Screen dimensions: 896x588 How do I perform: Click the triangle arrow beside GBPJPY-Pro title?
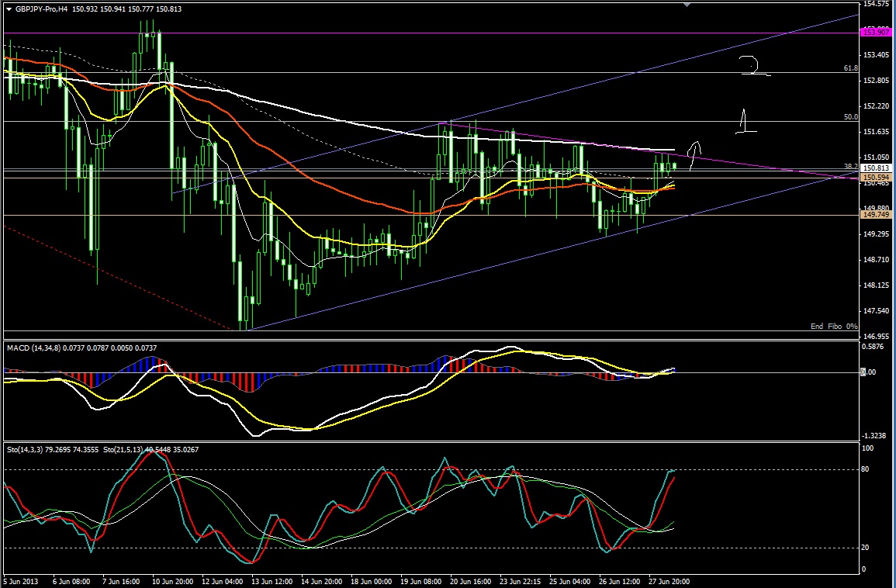[9, 9]
